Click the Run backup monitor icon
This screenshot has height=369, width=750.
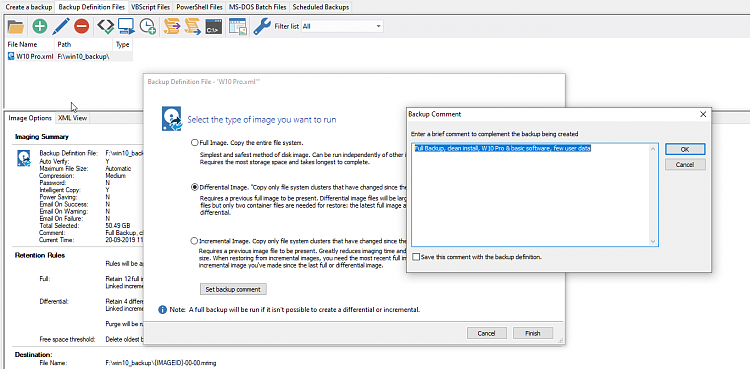[x=126, y=26]
